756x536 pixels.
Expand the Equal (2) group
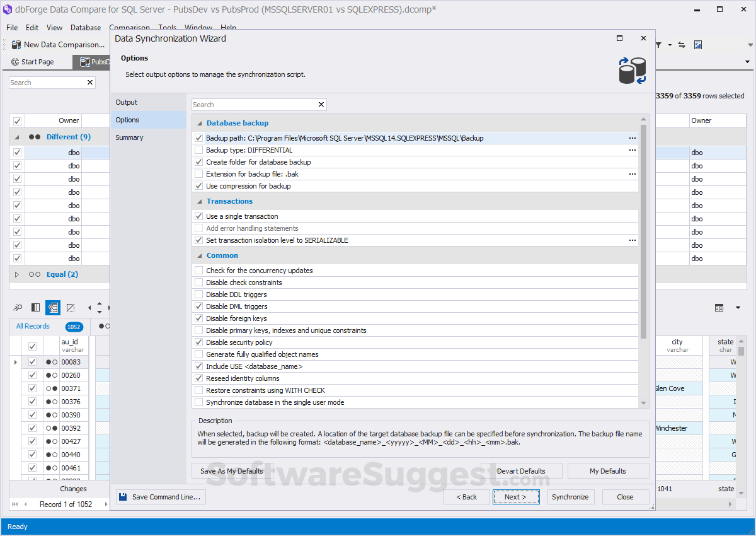pyautogui.click(x=17, y=275)
